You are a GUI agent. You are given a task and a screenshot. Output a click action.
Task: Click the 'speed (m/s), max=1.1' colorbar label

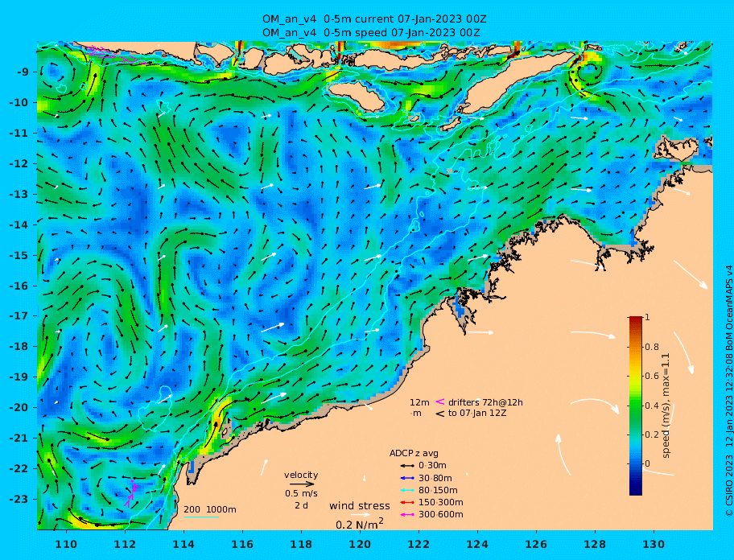pyautogui.click(x=666, y=406)
